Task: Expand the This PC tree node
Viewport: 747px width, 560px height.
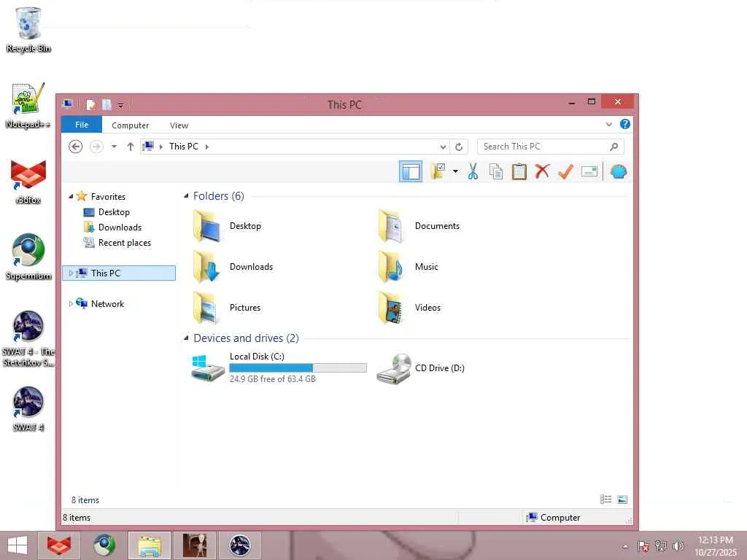Action: (x=71, y=273)
